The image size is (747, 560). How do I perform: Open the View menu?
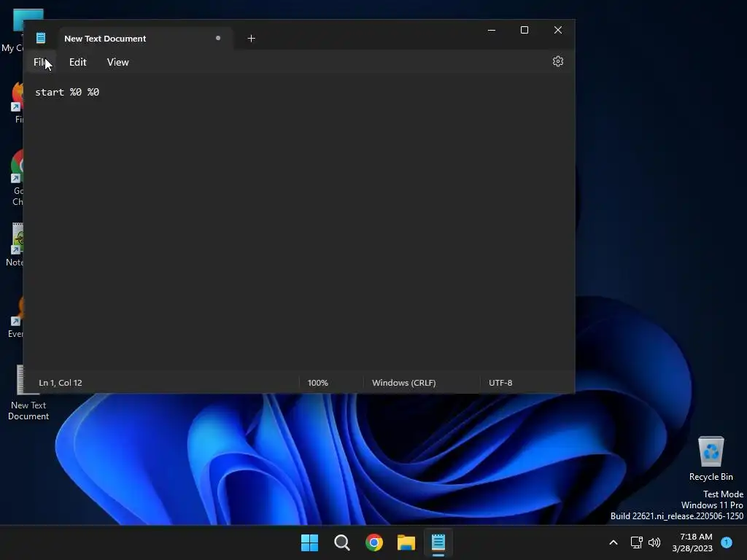[x=117, y=63]
